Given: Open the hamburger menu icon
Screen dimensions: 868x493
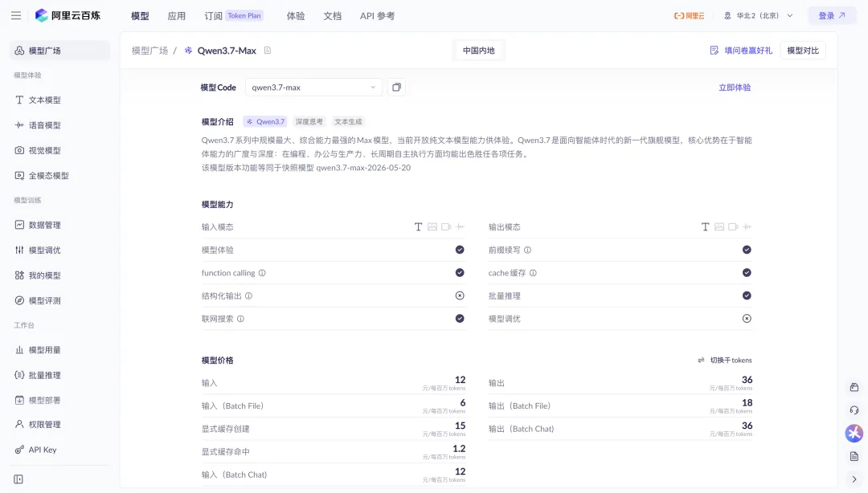Looking at the screenshot, I should point(16,15).
